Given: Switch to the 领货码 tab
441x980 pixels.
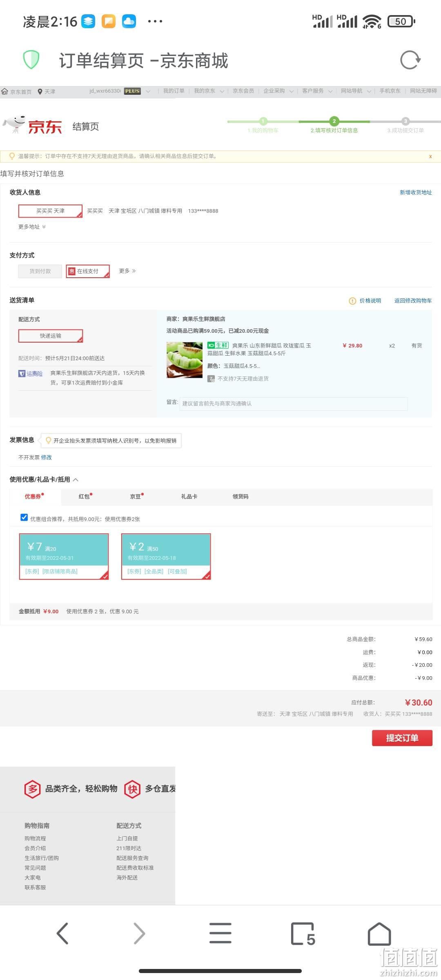Looking at the screenshot, I should pos(241,497).
